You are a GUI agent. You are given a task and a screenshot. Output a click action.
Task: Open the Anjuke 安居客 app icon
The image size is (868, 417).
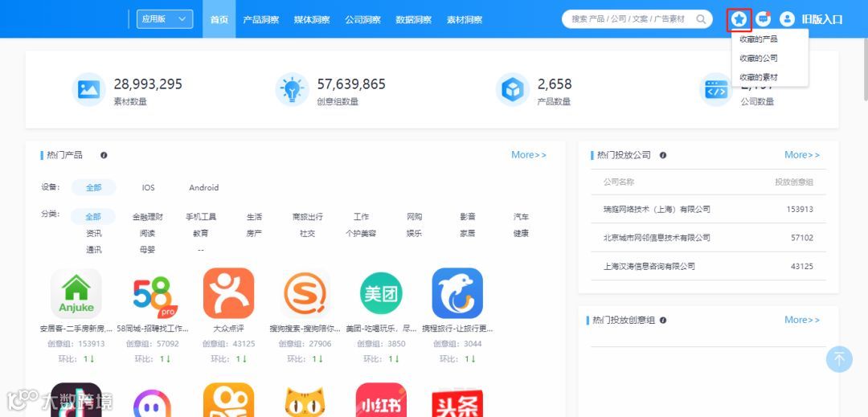(x=76, y=294)
